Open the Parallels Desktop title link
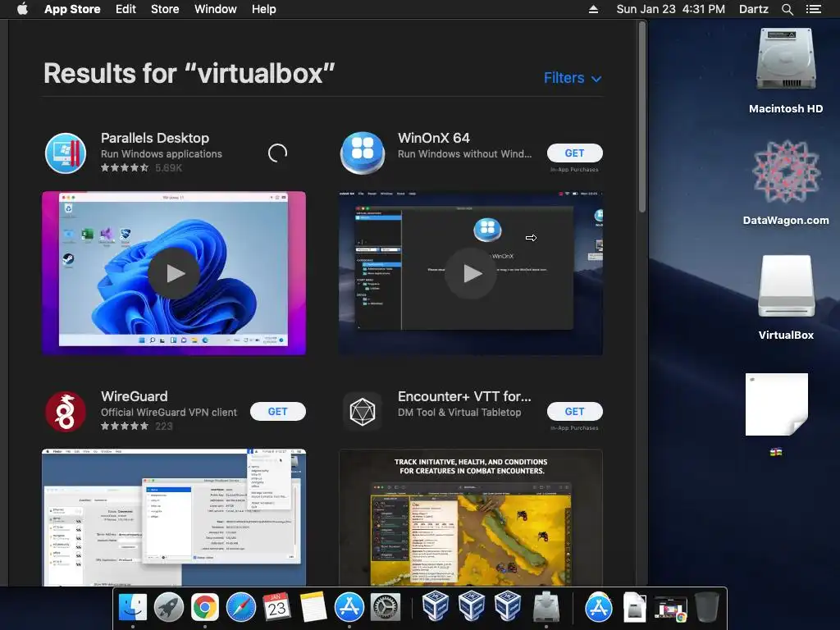840x630 pixels. (x=155, y=138)
